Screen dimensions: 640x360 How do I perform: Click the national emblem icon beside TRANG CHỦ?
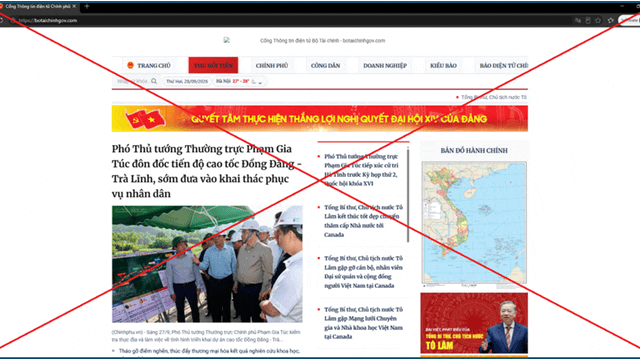coord(130,65)
